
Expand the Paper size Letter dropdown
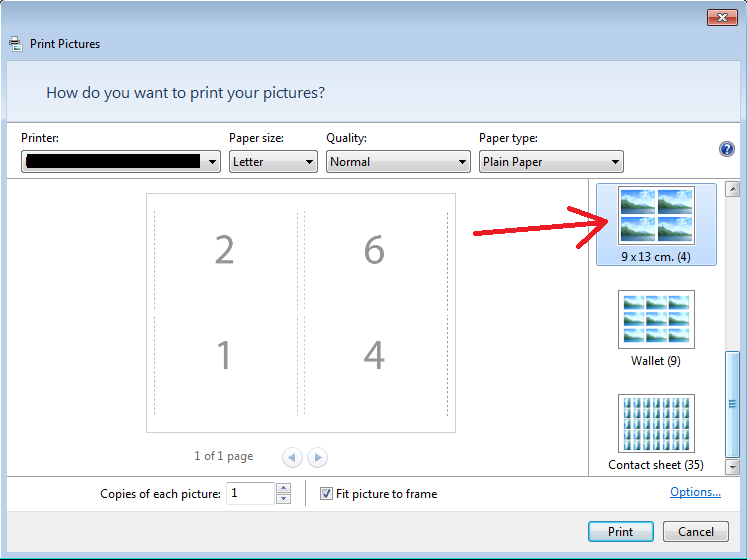point(273,162)
